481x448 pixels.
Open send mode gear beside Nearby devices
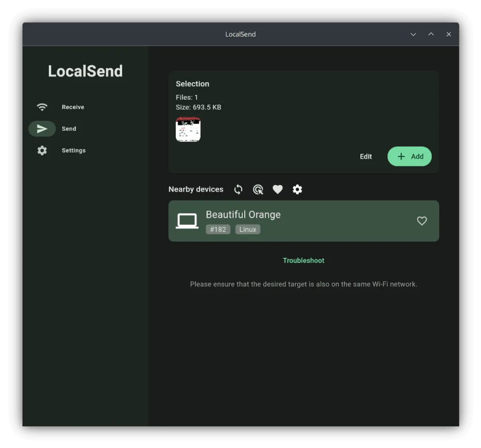click(297, 190)
